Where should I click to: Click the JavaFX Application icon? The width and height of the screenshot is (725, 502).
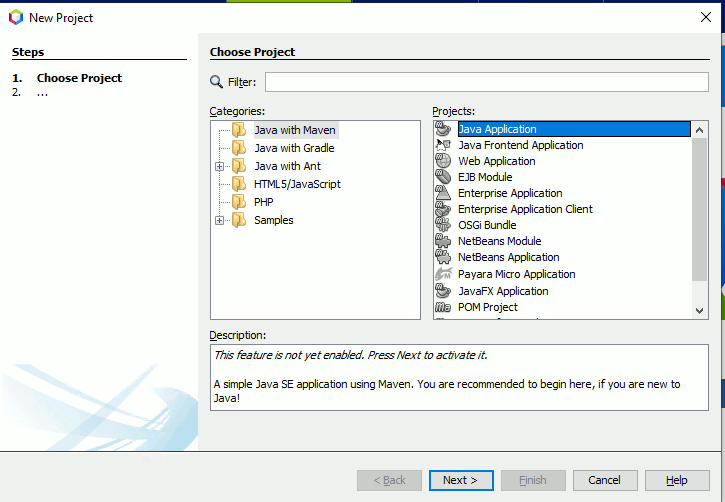point(443,291)
